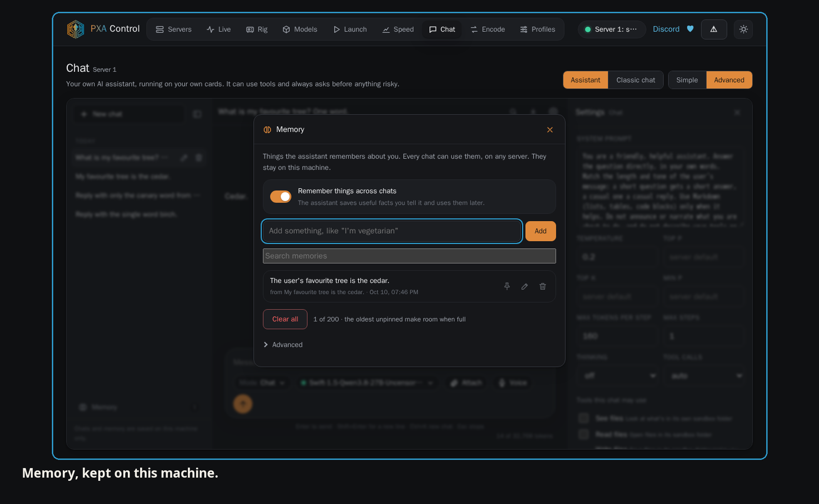
Task: Open the Encode page
Action: [x=488, y=29]
